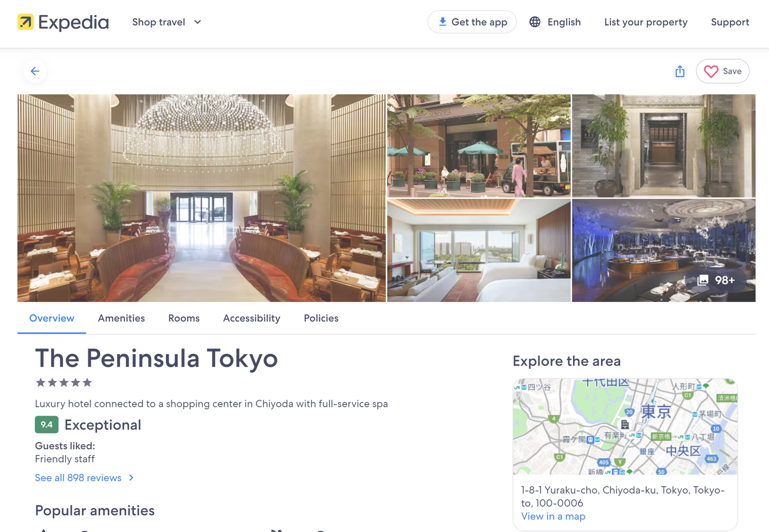Open the Rooms tab
Viewport: 769px width, 532px height.
point(184,318)
